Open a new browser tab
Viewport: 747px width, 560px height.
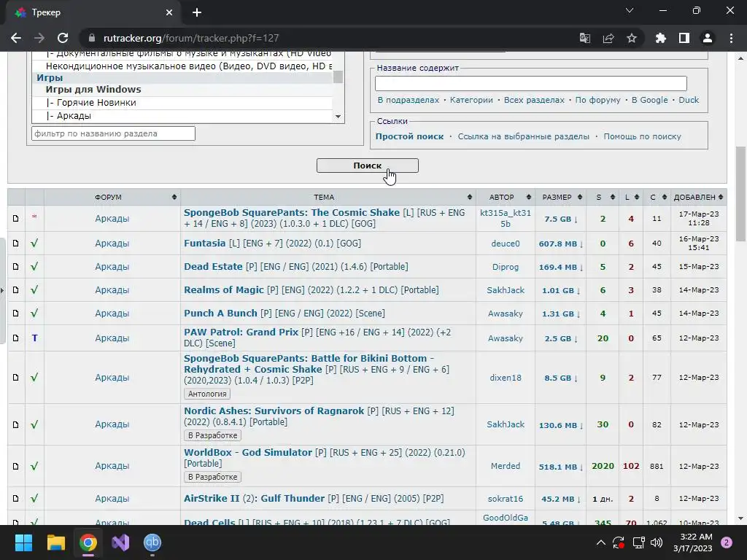(x=197, y=12)
